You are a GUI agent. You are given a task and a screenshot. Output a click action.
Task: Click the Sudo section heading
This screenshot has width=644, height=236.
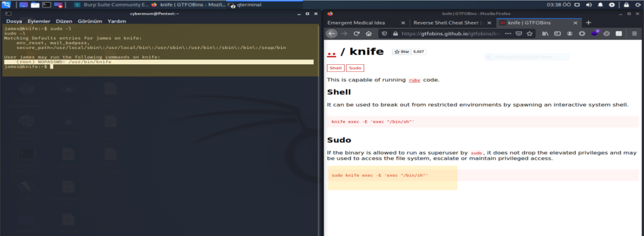pyautogui.click(x=339, y=140)
